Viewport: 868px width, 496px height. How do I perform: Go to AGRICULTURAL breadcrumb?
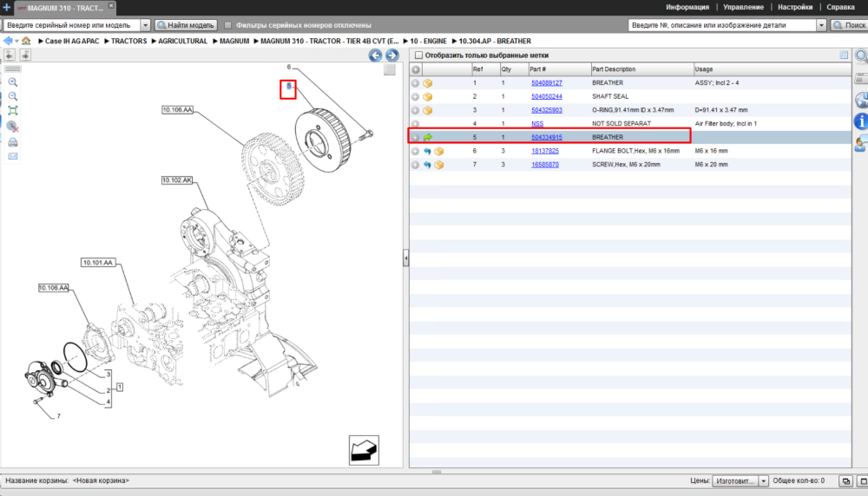click(x=182, y=41)
